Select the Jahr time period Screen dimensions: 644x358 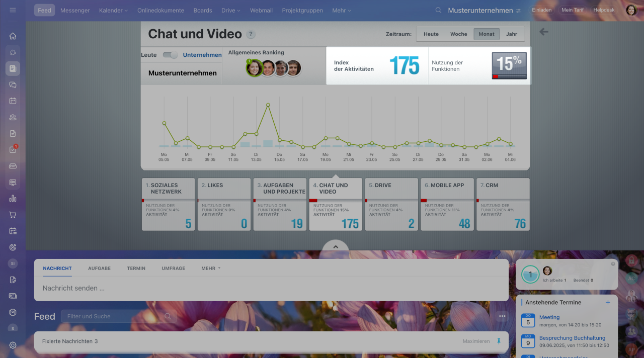coord(512,34)
